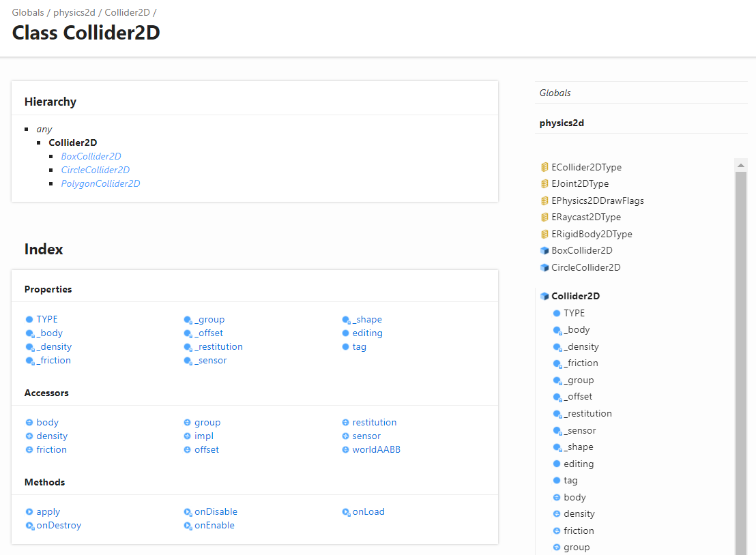This screenshot has height=555, width=756.
Task: Select _restitution in the sidebar tree
Action: 587,413
